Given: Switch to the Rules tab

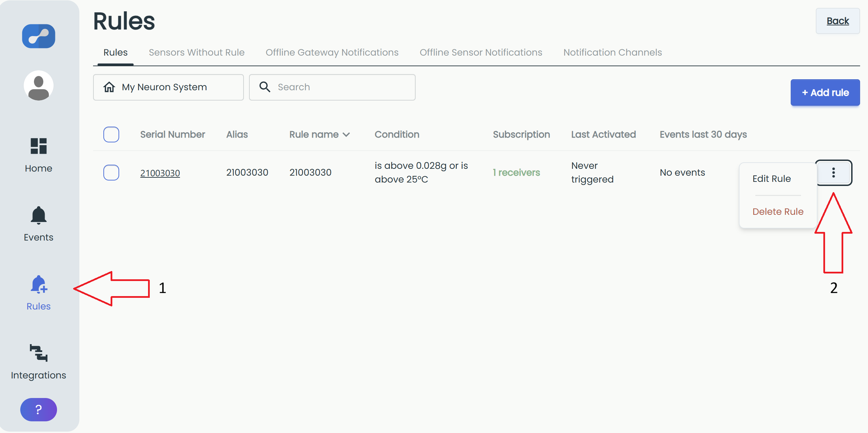Looking at the screenshot, I should [115, 52].
